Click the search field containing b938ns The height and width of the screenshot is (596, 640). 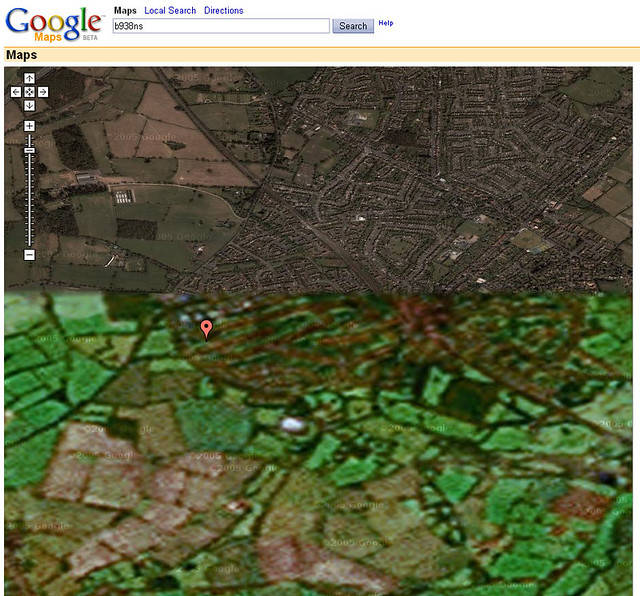[221, 26]
